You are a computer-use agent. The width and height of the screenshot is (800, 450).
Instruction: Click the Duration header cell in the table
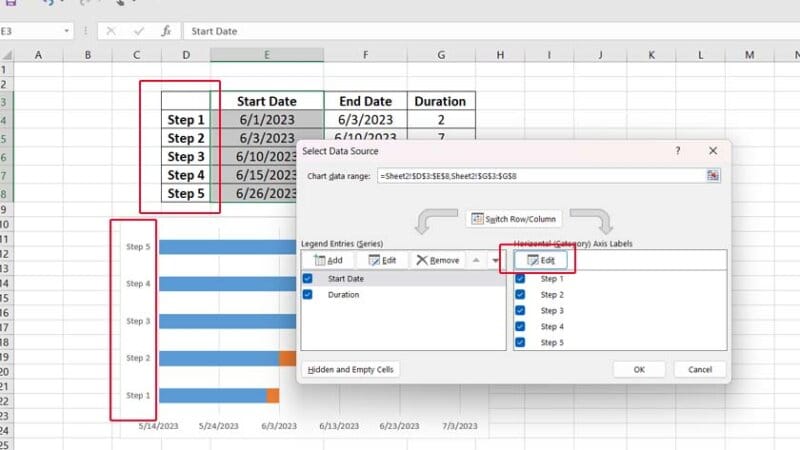[x=441, y=101]
